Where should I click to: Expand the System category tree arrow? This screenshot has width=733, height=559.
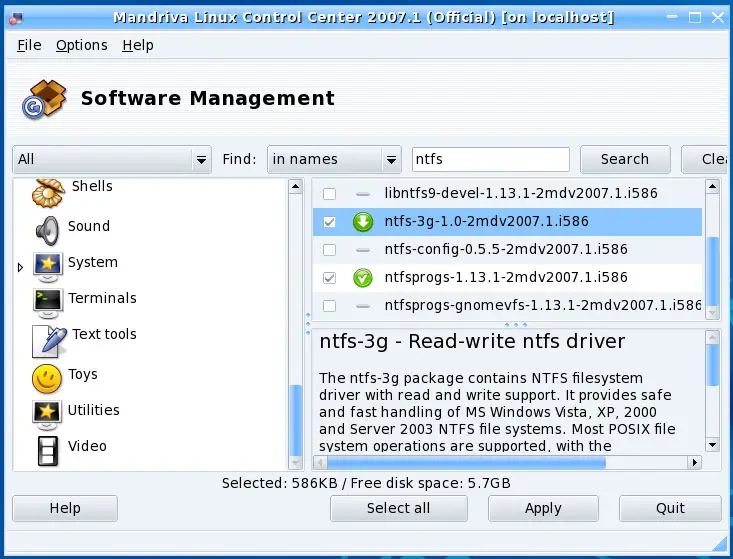tap(20, 267)
